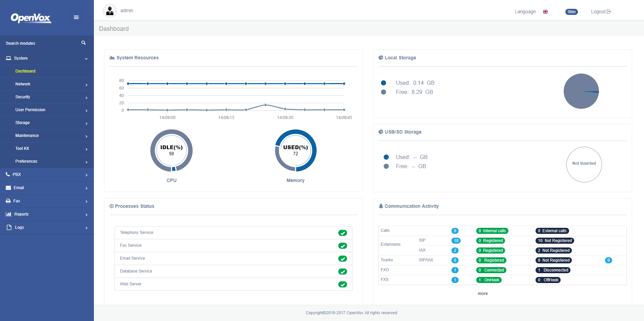This screenshot has width=644, height=321.
Task: Click the External calls badge
Action: [x=552, y=231]
